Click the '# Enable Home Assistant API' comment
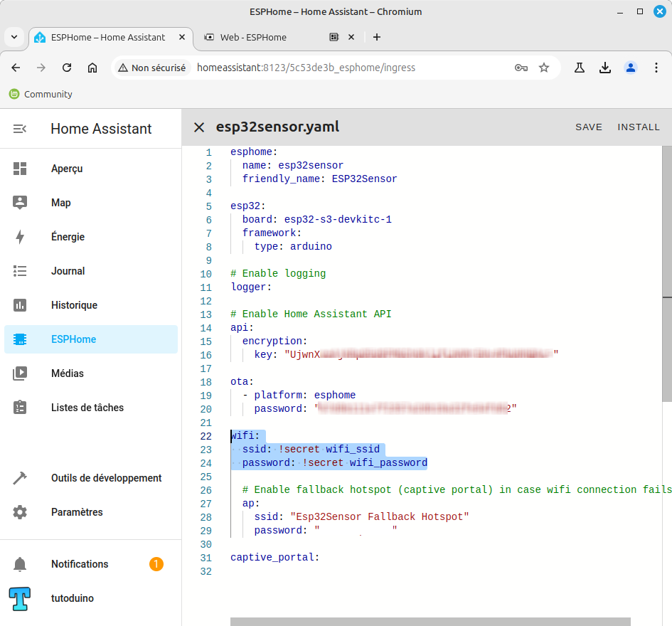672x626 pixels. coord(311,314)
